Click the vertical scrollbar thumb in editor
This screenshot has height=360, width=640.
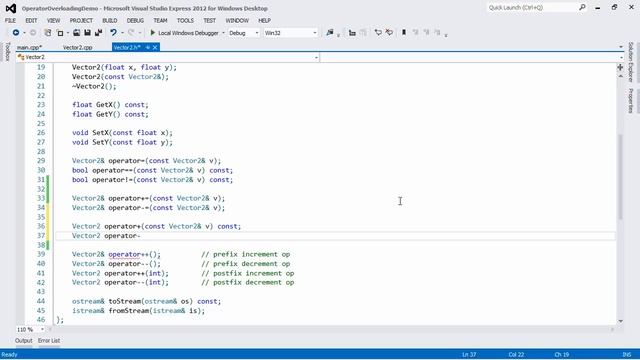pos(620,176)
